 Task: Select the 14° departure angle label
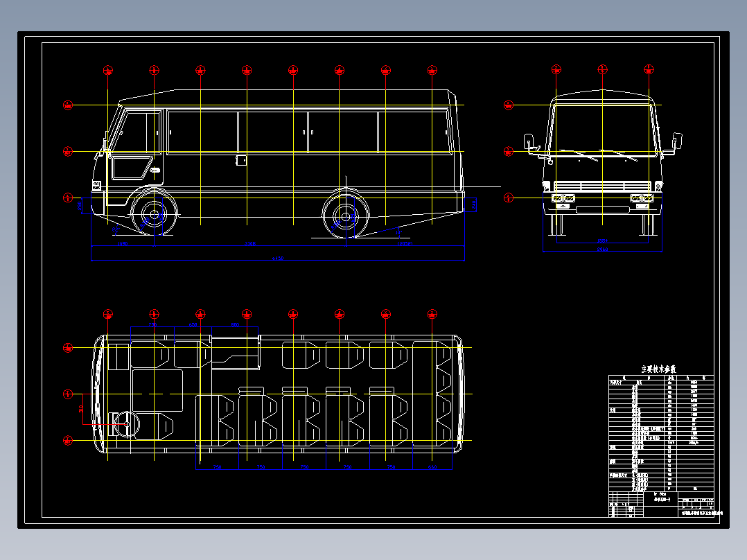(x=398, y=233)
